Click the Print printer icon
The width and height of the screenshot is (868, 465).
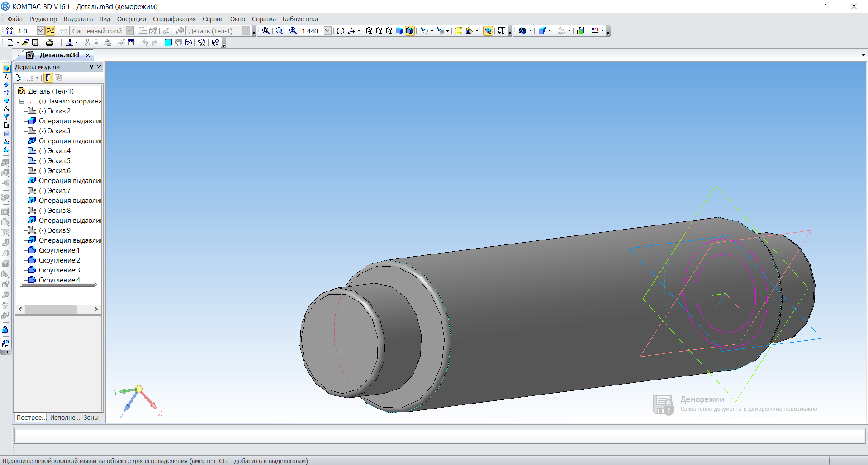tap(49, 42)
